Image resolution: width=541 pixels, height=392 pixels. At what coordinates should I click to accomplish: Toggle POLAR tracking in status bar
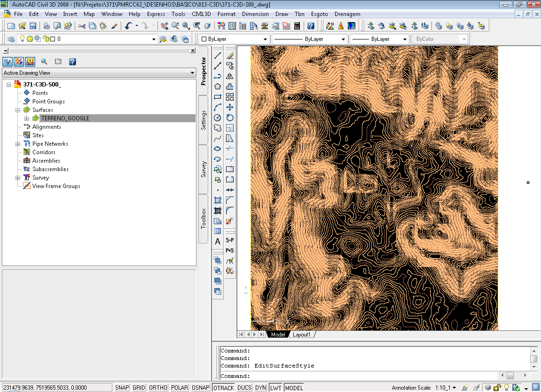tap(180, 388)
